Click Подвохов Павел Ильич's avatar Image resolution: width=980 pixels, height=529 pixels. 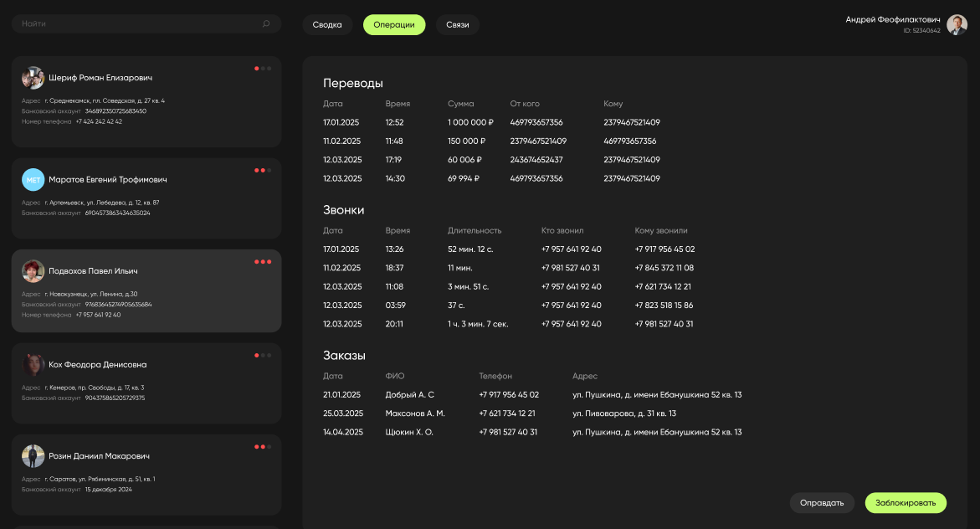pos(33,271)
